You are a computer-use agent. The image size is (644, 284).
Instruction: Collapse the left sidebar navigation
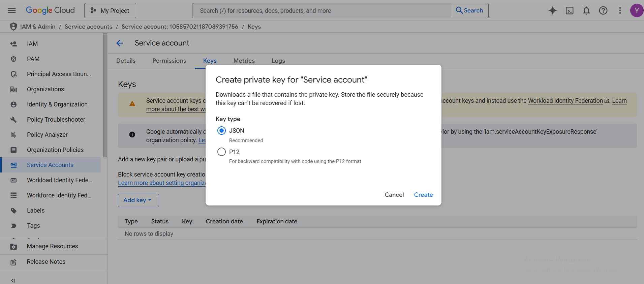13,280
